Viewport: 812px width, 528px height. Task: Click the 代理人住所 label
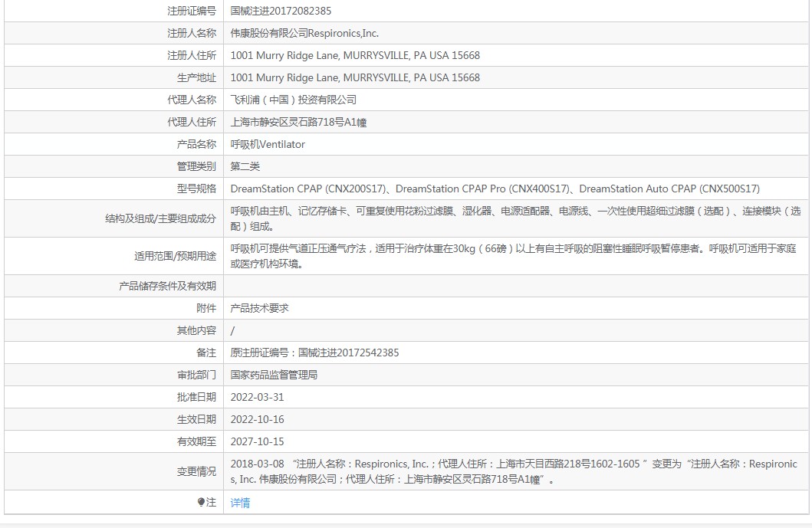point(192,122)
